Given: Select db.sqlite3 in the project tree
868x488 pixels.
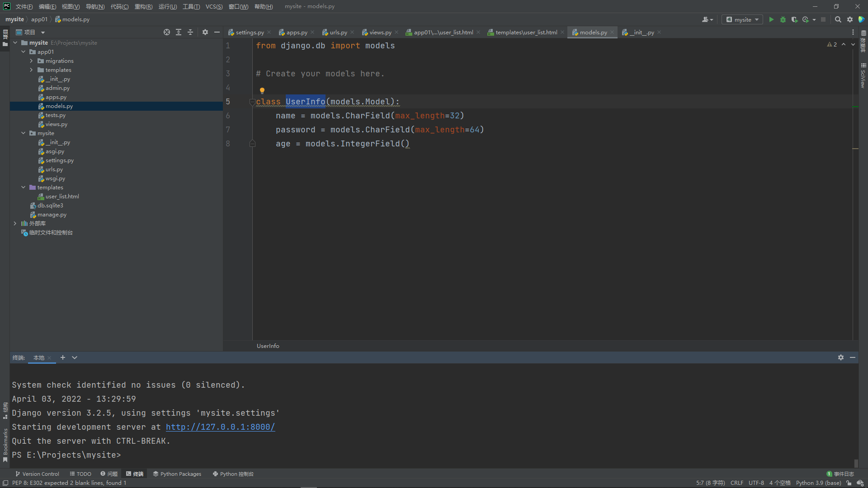Looking at the screenshot, I should 50,206.
